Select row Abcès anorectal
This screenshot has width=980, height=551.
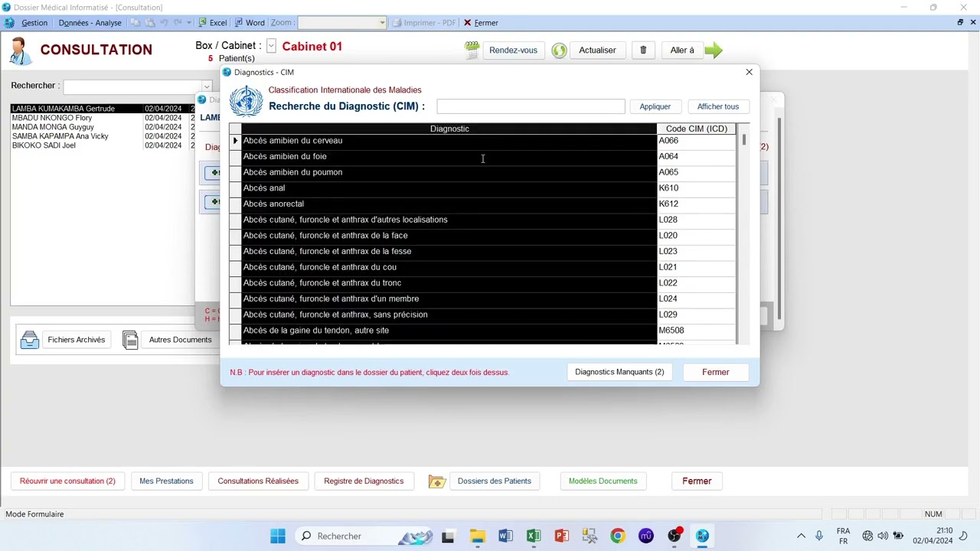(482, 204)
